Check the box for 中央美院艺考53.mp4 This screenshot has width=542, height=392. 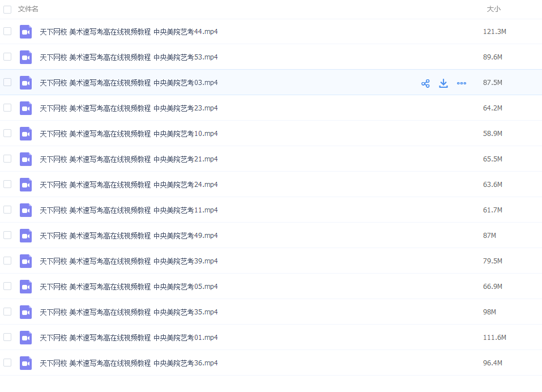pos(7,57)
